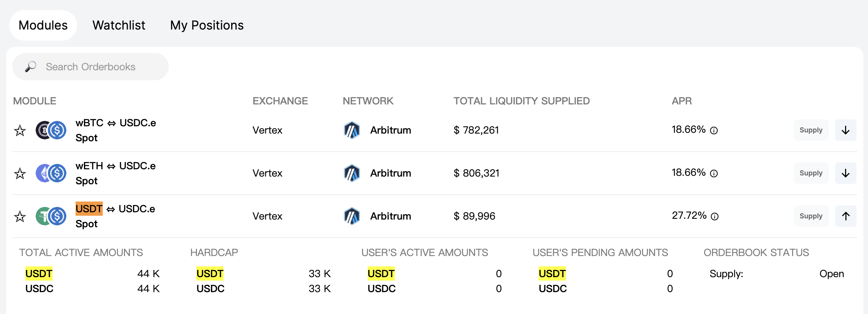Expand the wBTC ⇔ USDC.e row details
Viewport: 868px width, 314px height.
pos(845,130)
